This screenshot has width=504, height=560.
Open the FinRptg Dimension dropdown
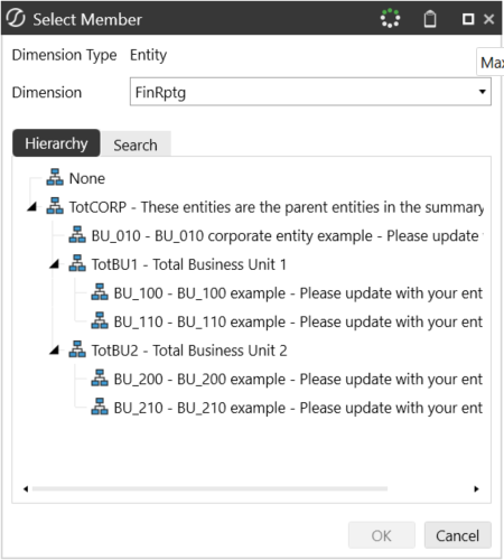[x=310, y=92]
